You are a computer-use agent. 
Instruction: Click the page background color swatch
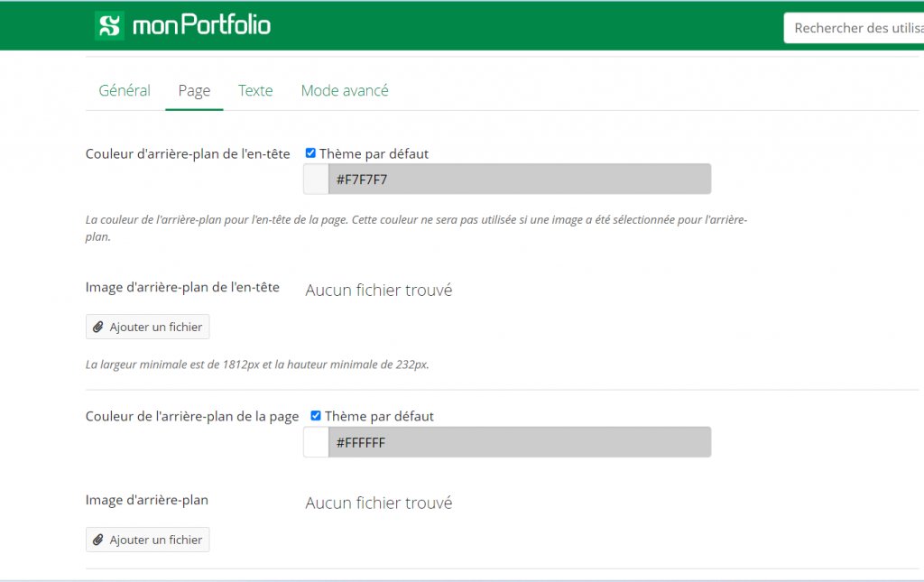(316, 442)
